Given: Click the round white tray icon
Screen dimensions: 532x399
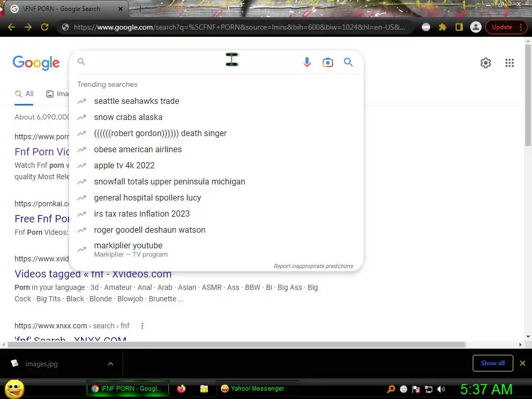Looking at the screenshot, I should (x=403, y=389).
